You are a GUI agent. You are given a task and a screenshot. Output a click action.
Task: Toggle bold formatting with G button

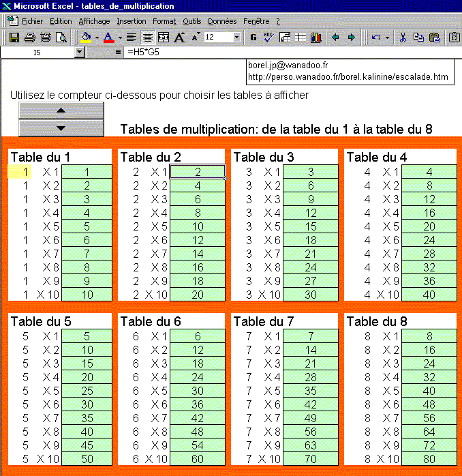point(253,38)
